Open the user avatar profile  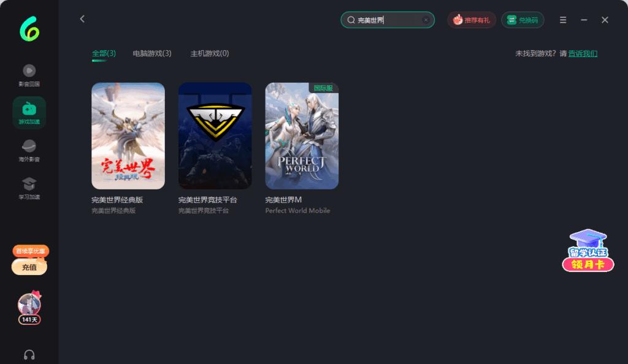(x=29, y=304)
